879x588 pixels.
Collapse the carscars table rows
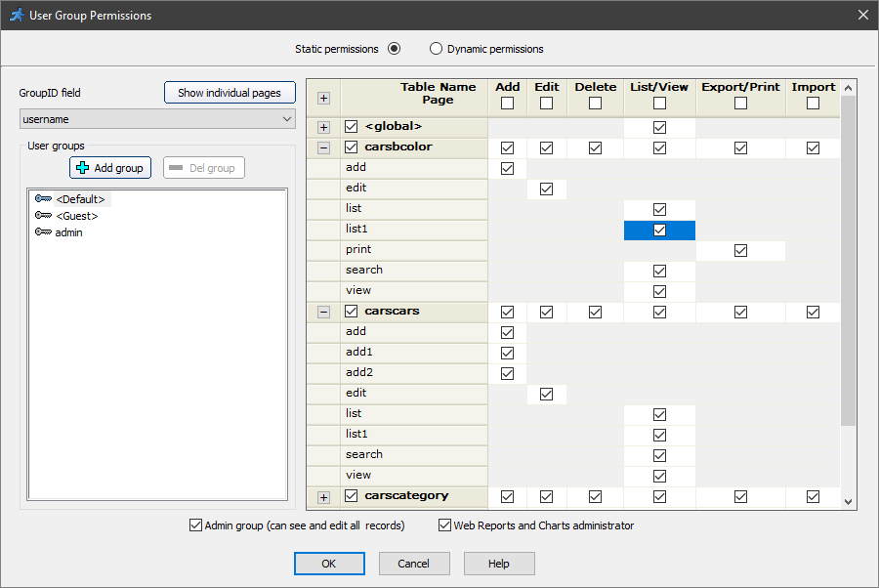323,312
